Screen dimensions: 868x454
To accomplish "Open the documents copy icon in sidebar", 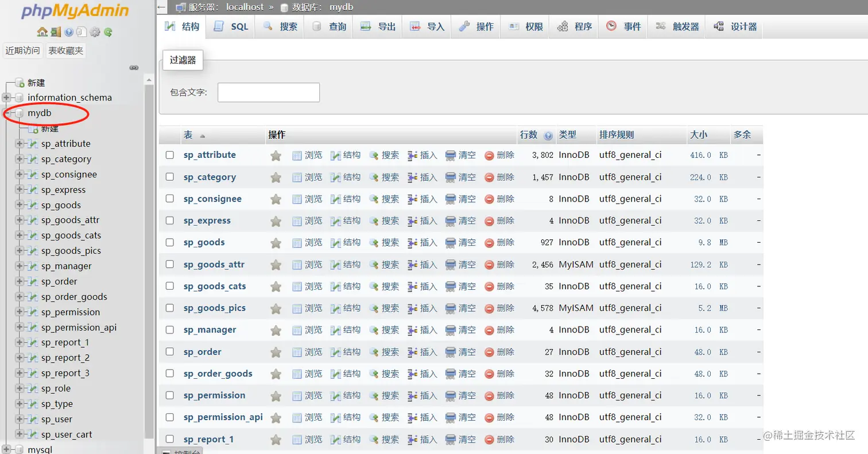I will 82,32.
